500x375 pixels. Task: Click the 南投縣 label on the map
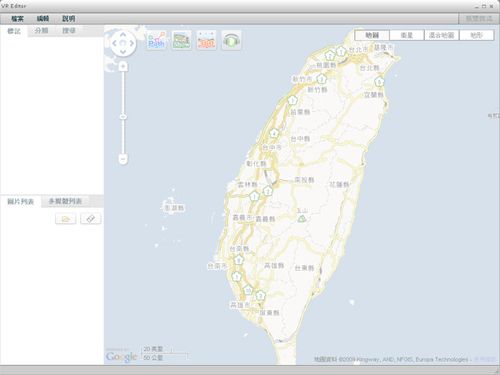(304, 180)
